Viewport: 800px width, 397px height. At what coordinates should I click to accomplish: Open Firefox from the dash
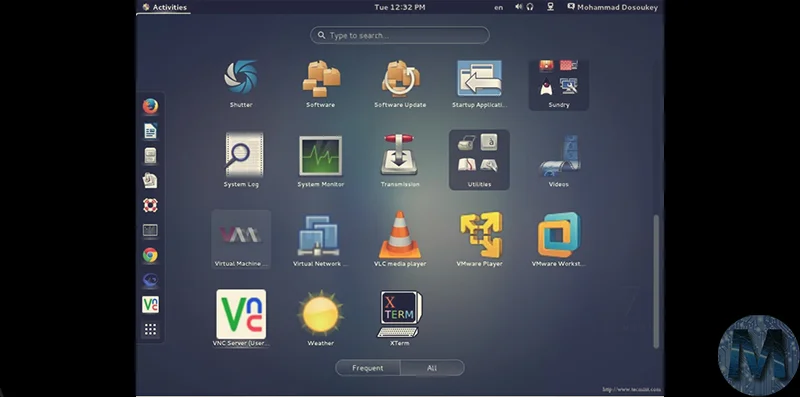point(150,106)
